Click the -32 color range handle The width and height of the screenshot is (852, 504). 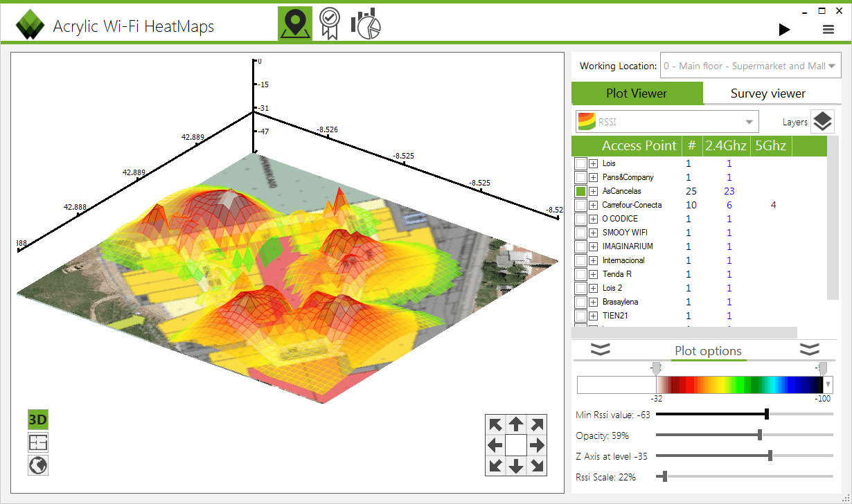[x=657, y=368]
